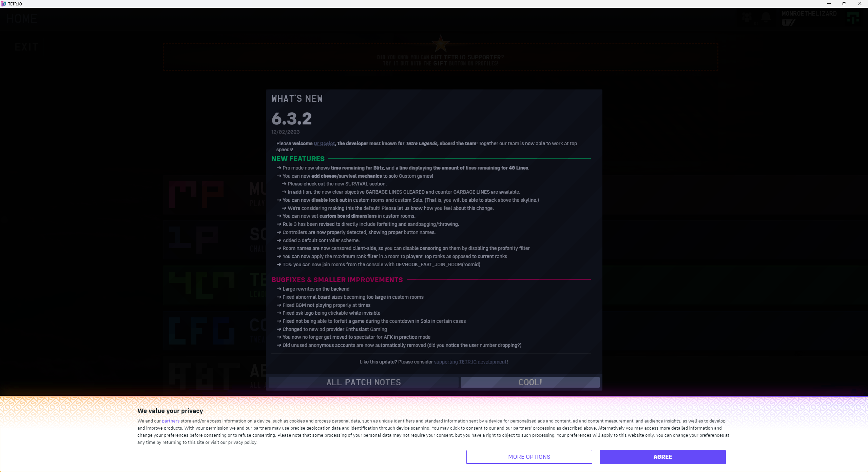Open ALL PATCH NOTES
The width and height of the screenshot is (868, 472).
[363, 382]
